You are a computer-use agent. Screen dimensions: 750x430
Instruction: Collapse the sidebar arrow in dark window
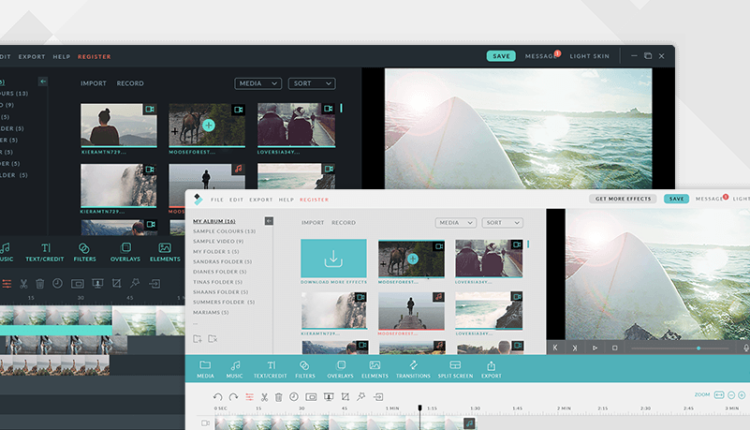(x=43, y=81)
